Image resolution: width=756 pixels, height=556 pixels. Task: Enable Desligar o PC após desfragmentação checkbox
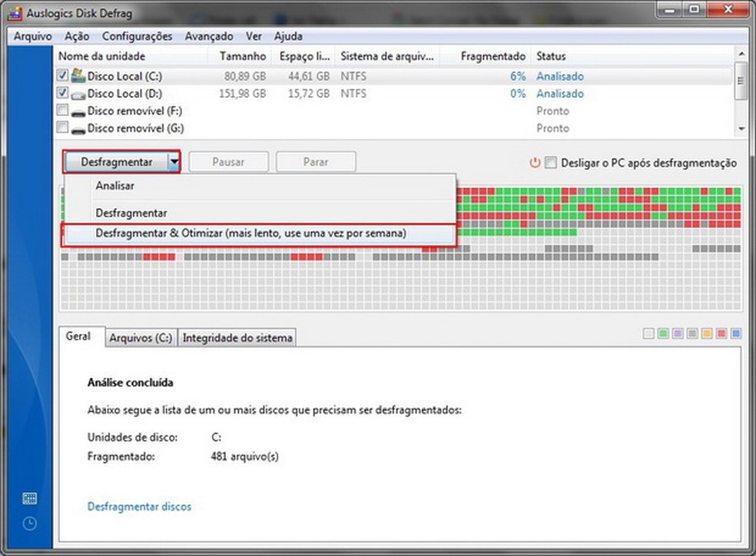pyautogui.click(x=551, y=162)
